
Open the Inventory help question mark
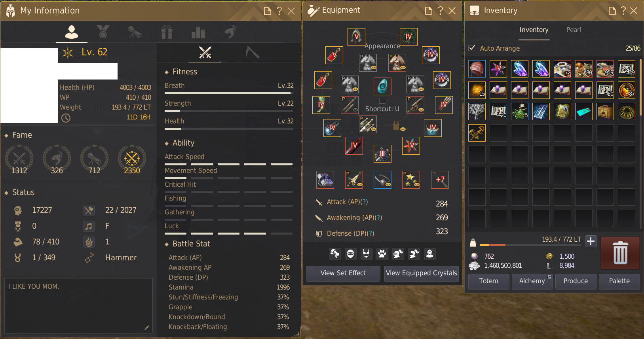point(623,11)
